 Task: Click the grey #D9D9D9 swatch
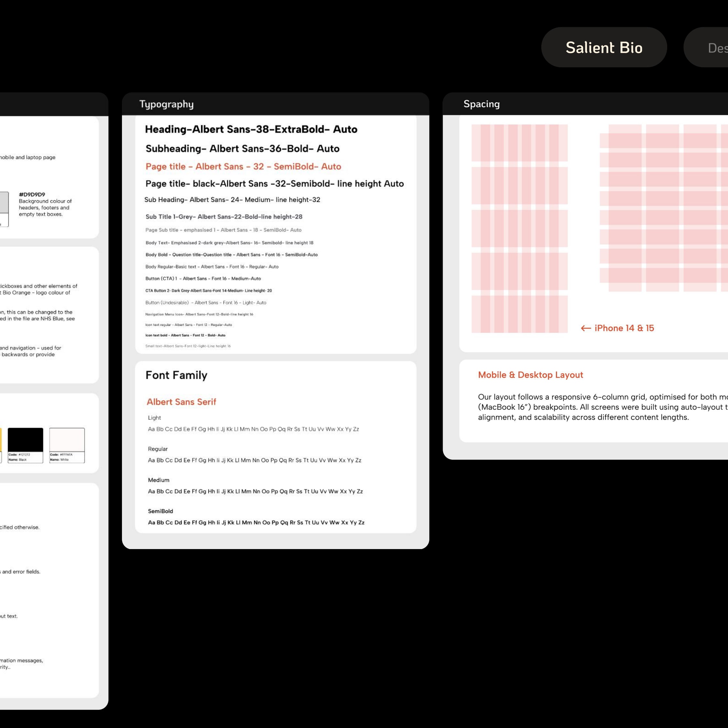click(4, 203)
